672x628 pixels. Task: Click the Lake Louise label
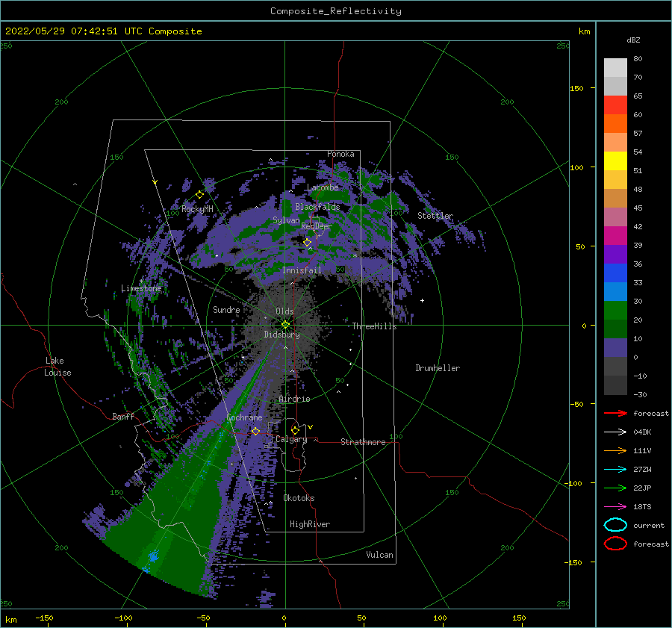[x=57, y=367]
